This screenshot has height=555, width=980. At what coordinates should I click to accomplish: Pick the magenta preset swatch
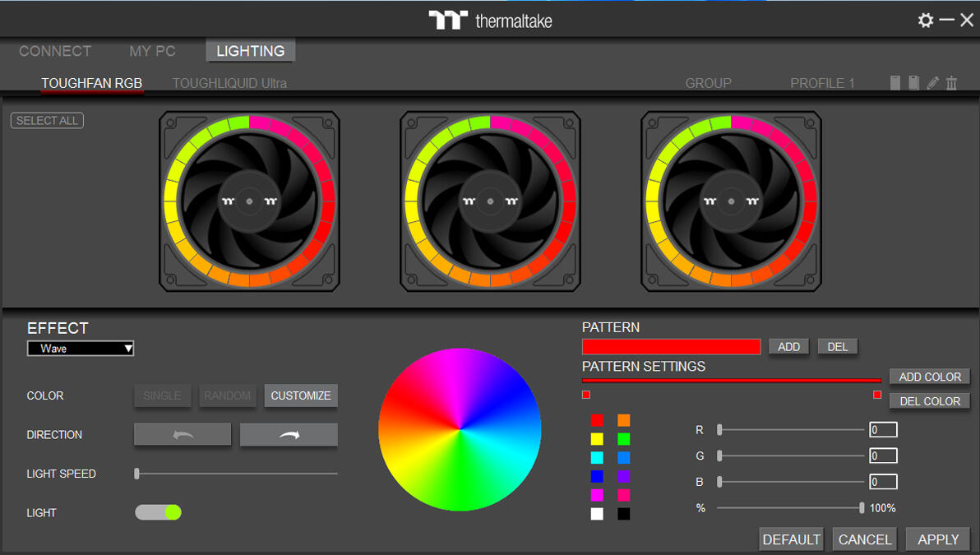(x=597, y=496)
